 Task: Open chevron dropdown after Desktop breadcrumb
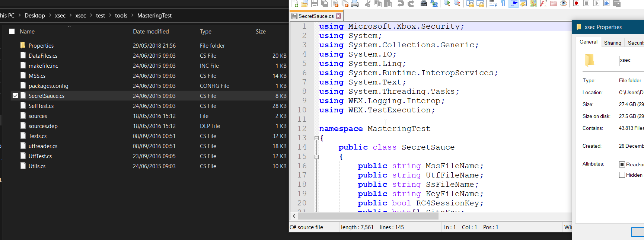point(50,15)
